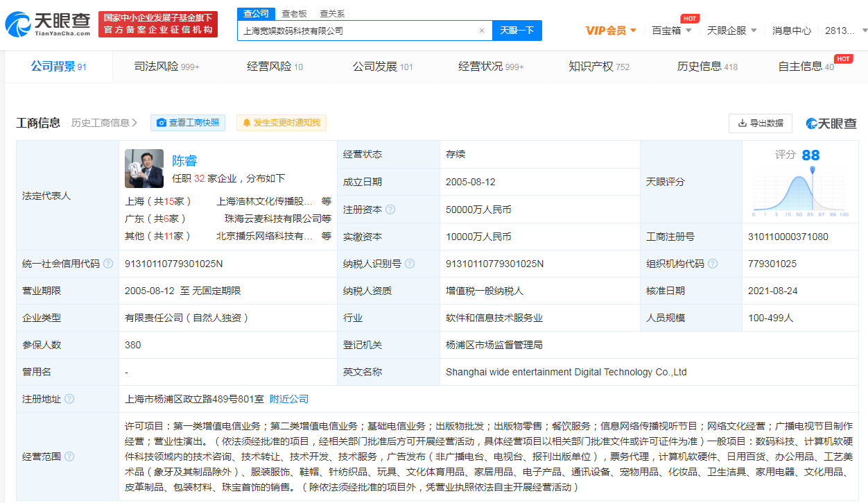Image resolution: width=868 pixels, height=503 pixels.
Task: Click the 天眼评分 score distribution chart
Action: 801,191
